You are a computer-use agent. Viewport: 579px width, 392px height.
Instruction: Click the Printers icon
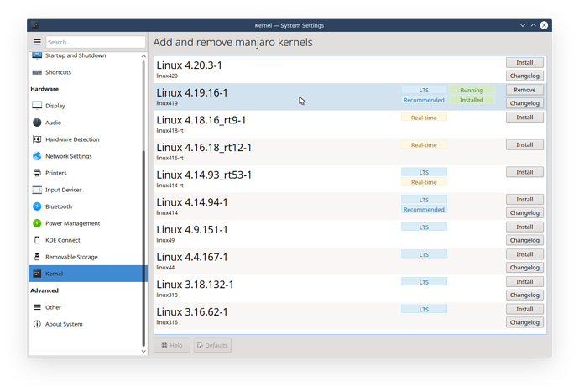(37, 173)
